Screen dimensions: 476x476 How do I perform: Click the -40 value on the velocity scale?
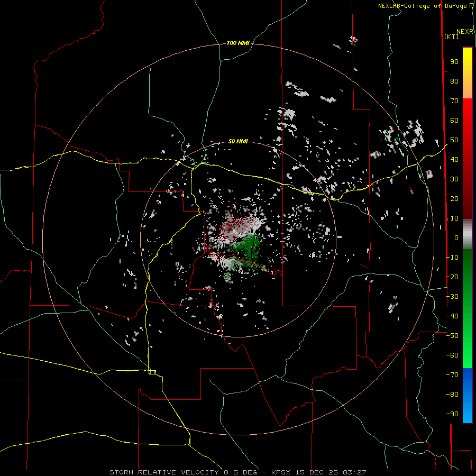tap(452, 316)
